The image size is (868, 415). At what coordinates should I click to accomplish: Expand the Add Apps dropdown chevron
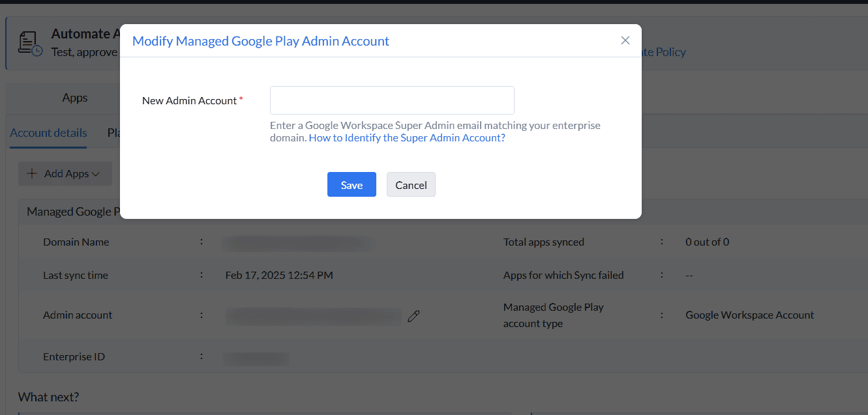(96, 174)
